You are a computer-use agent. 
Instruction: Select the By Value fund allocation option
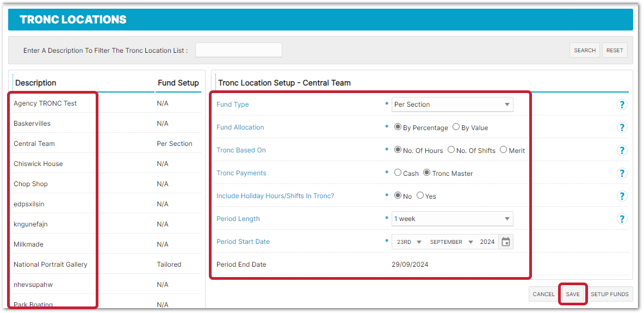click(x=456, y=127)
